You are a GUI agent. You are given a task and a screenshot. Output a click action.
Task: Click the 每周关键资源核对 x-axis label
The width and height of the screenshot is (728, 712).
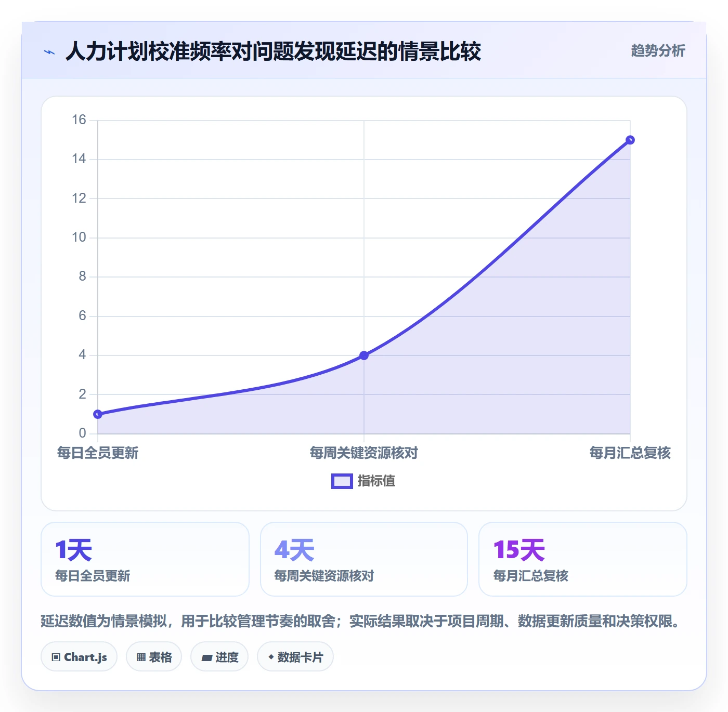tap(364, 453)
